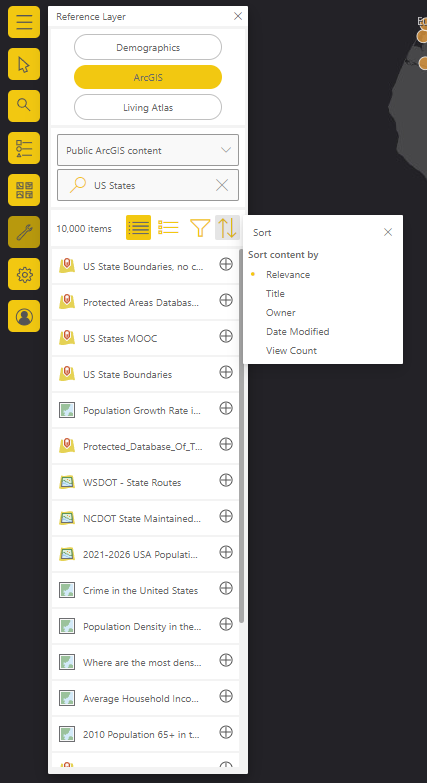
Task: Add US State Boundaries, no c... layer
Action: coord(226,264)
